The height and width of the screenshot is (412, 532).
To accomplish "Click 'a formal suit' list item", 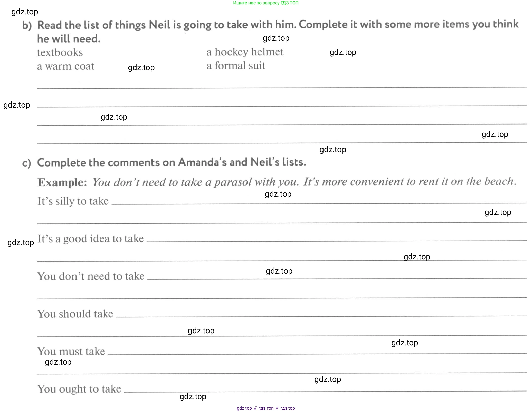I will pyautogui.click(x=236, y=66).
